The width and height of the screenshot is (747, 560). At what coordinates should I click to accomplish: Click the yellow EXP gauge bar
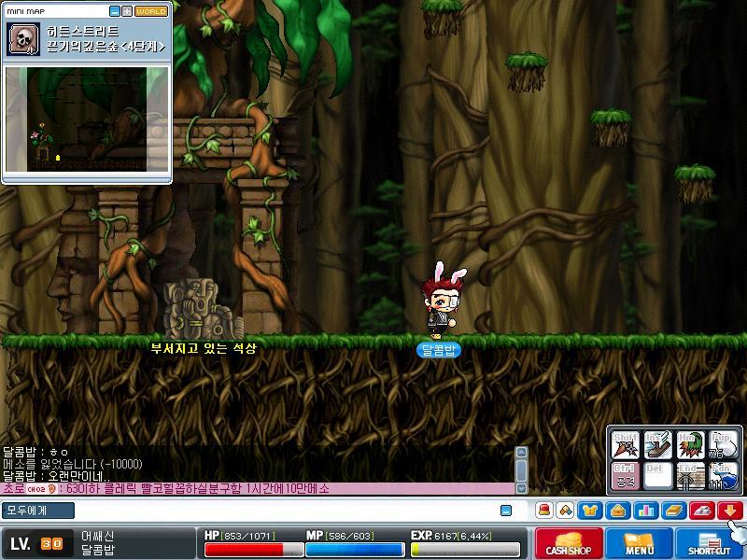465,550
